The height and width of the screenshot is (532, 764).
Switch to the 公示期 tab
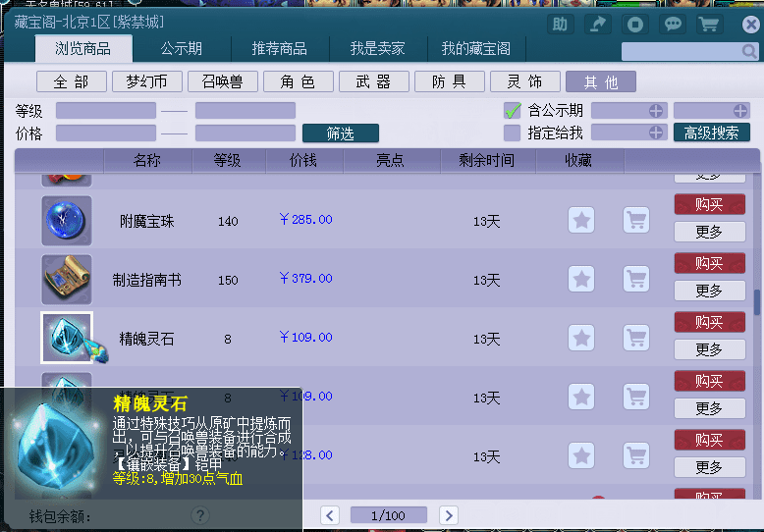tap(182, 48)
